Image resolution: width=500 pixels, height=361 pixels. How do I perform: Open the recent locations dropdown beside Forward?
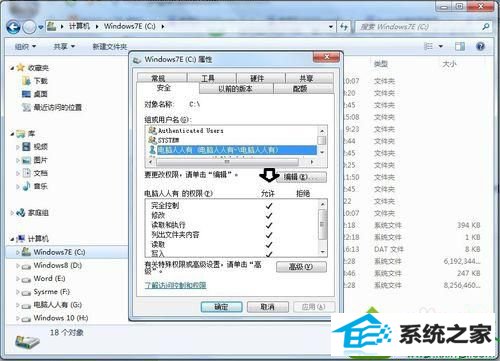tap(40, 27)
